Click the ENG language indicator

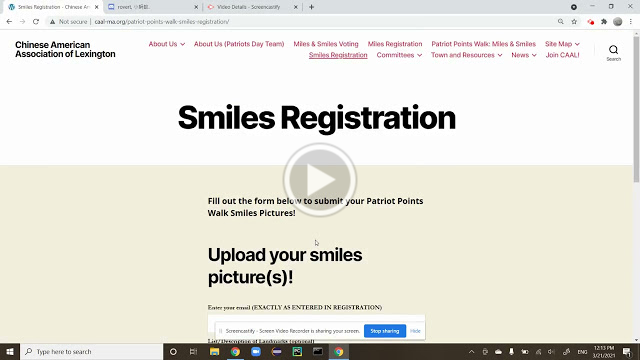[x=582, y=351]
